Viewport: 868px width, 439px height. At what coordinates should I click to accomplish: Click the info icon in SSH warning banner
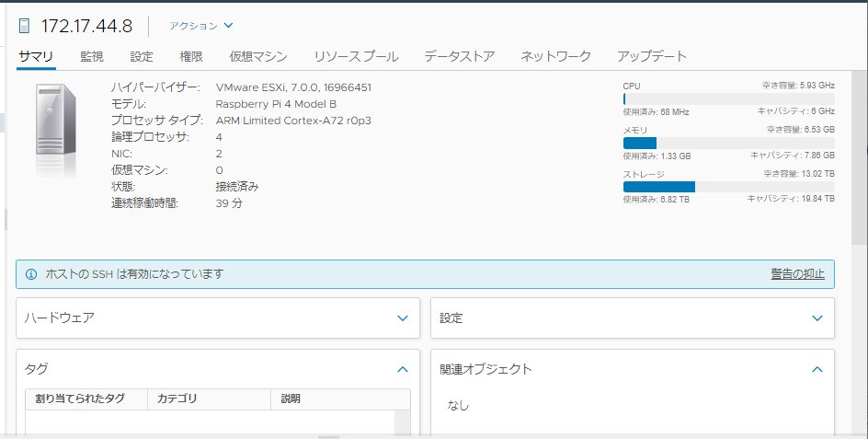point(31,274)
